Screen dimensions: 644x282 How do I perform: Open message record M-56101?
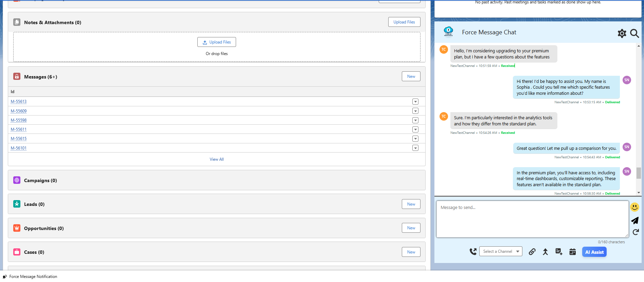pyautogui.click(x=19, y=148)
